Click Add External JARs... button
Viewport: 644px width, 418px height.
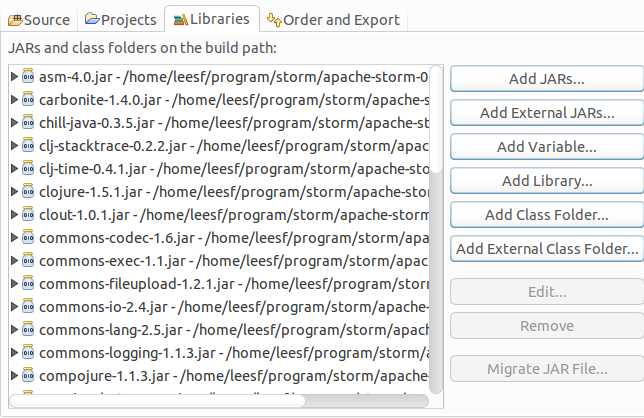coord(547,113)
